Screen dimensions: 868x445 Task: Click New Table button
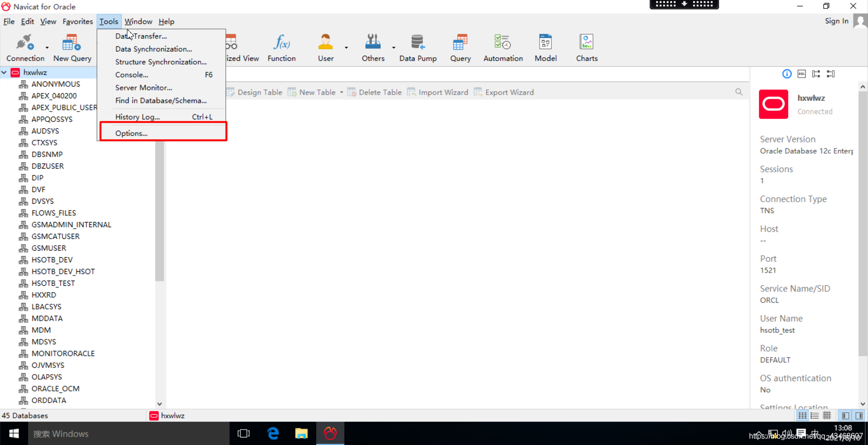(312, 92)
